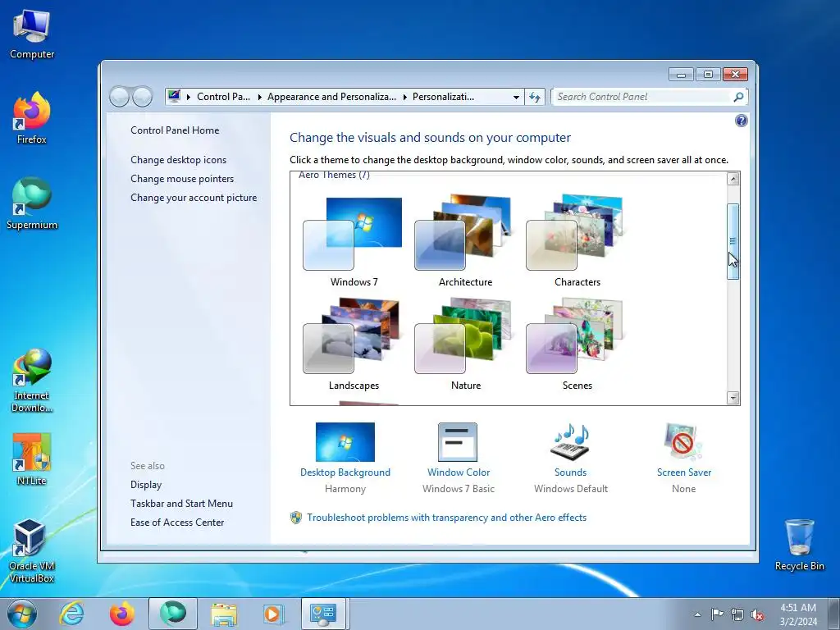
Task: Open the Windows Start button
Action: (22, 614)
